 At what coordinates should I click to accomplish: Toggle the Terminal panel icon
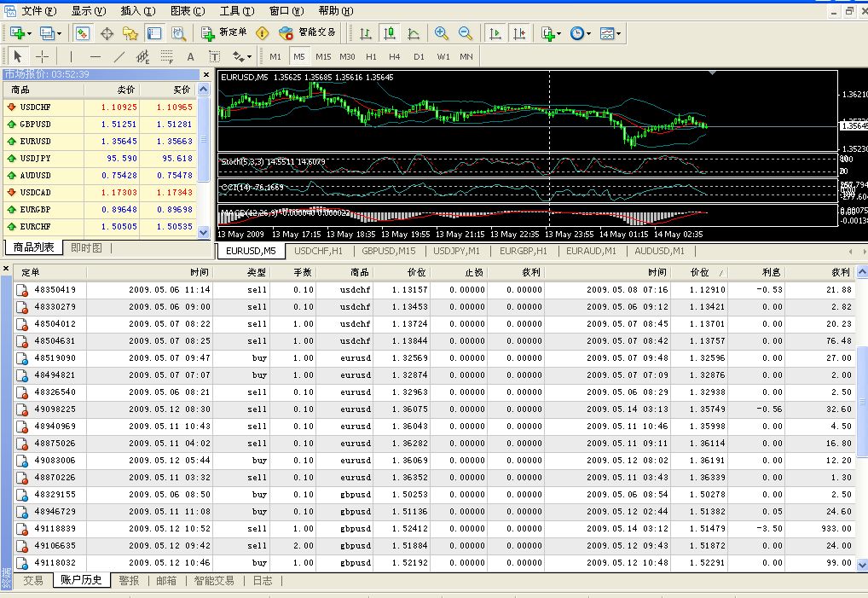[x=153, y=33]
